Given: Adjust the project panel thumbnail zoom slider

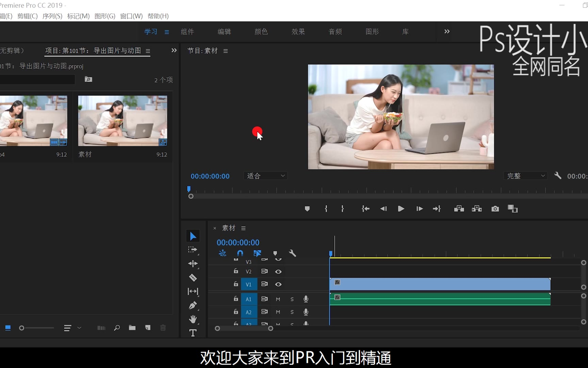Looking at the screenshot, I should (x=22, y=328).
